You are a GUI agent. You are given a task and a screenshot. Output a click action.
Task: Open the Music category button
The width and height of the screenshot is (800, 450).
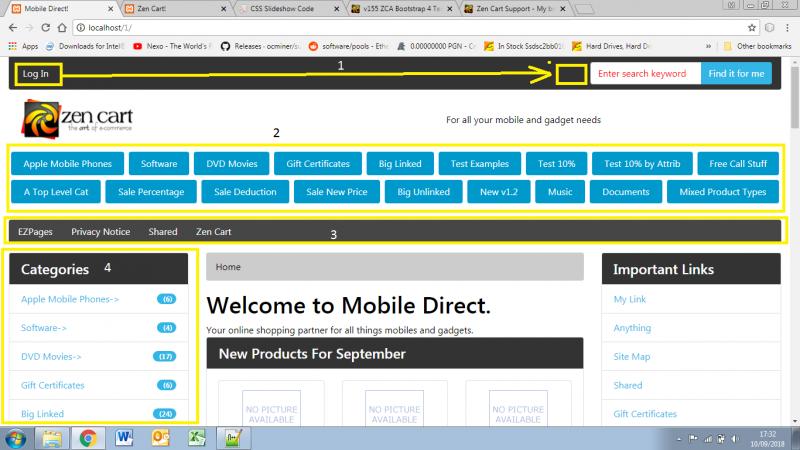(560, 192)
